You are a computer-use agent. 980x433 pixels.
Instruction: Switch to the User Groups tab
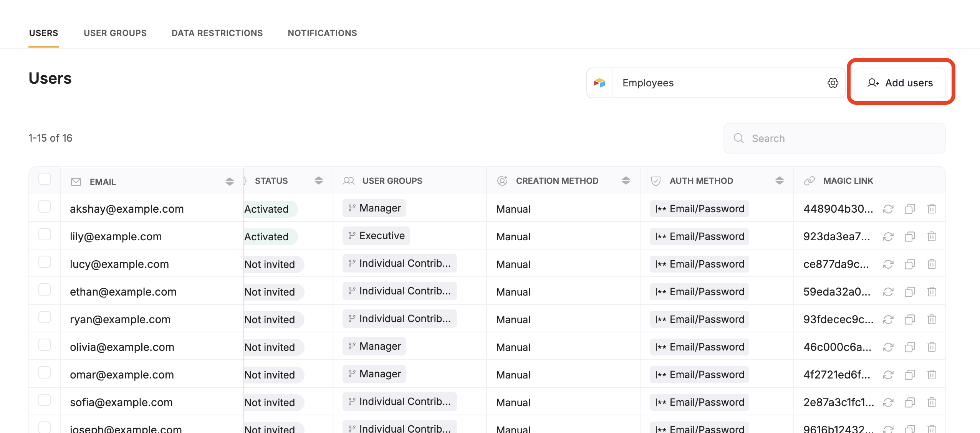[115, 33]
